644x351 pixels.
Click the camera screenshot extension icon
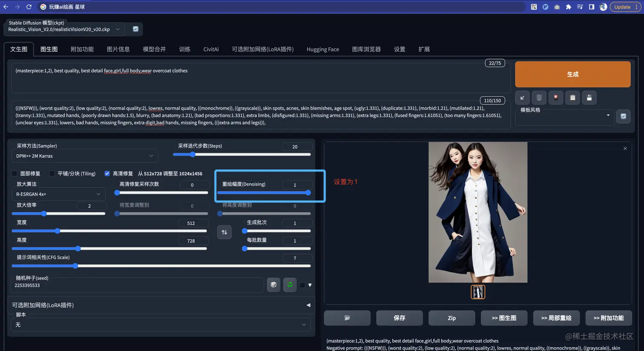coord(557,7)
